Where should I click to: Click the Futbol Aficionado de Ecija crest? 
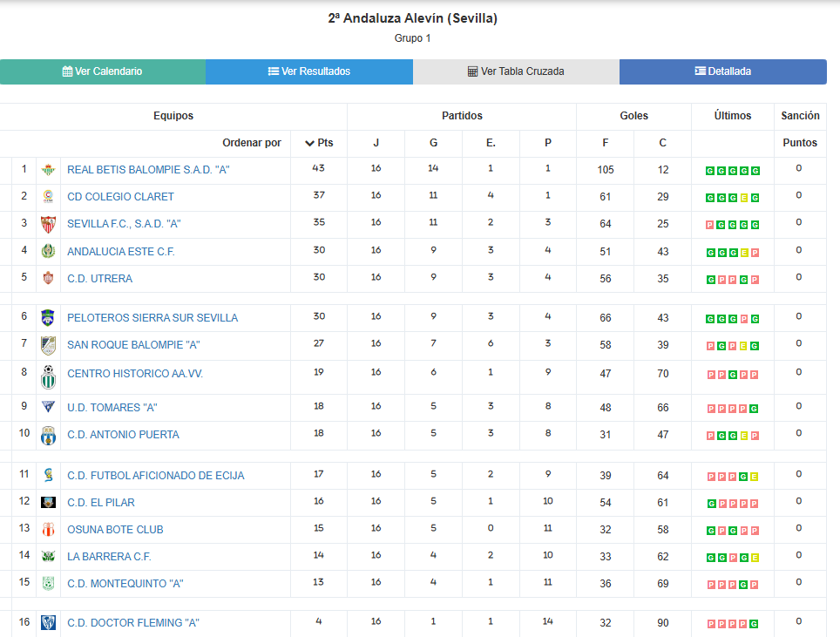point(48,475)
